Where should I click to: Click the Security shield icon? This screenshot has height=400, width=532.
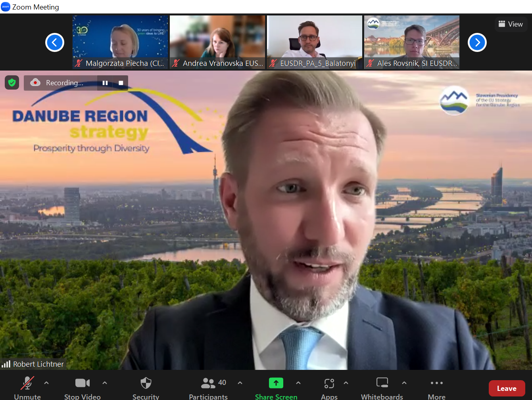pyautogui.click(x=146, y=383)
